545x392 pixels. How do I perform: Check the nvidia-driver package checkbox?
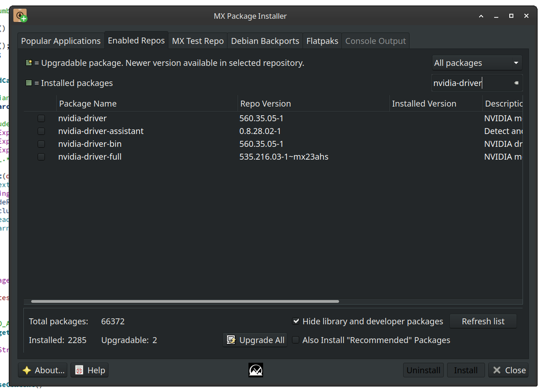tap(41, 119)
